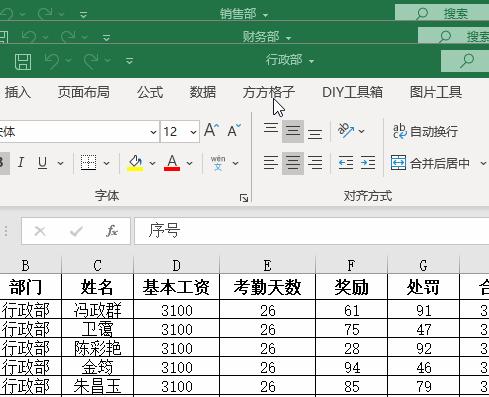Open text orientation dropdown arrow
This screenshot has height=397, width=489.
361,131
